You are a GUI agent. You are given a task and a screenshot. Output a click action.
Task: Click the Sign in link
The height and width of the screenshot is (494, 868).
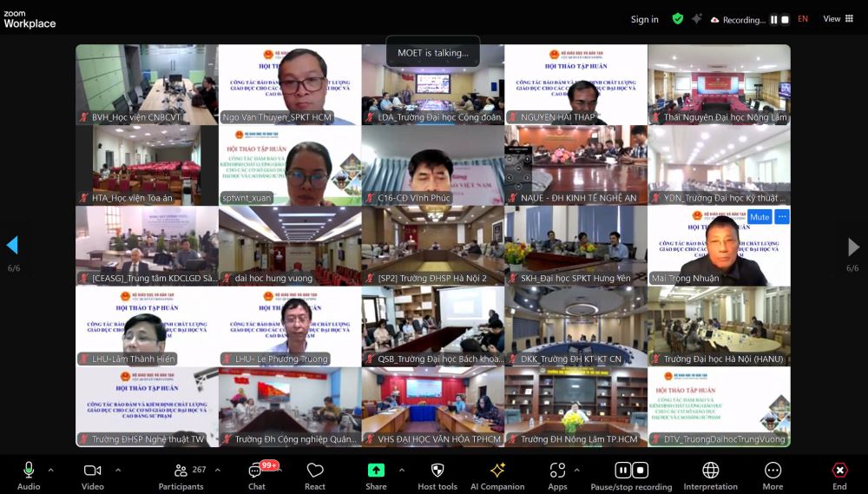point(644,19)
